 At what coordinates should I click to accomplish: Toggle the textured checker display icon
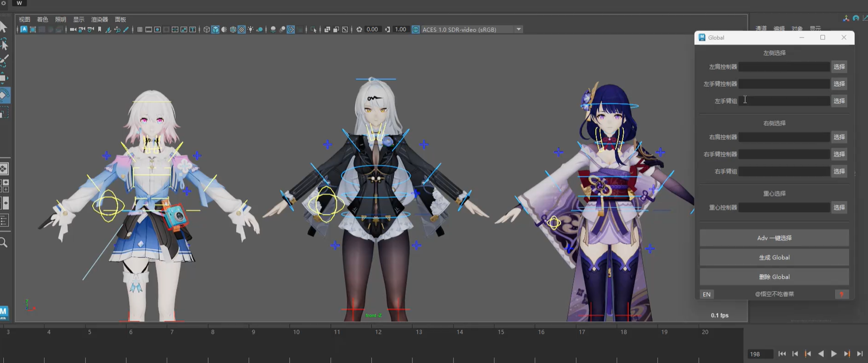(241, 30)
